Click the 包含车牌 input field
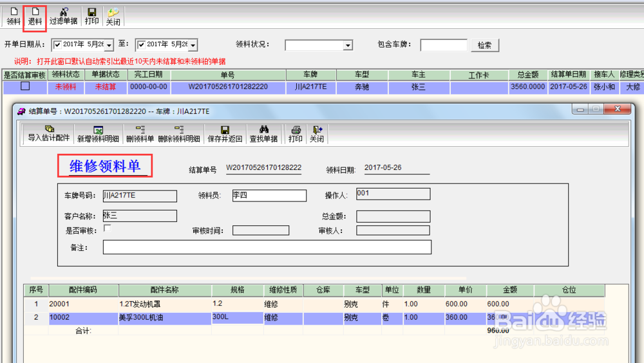 click(444, 45)
